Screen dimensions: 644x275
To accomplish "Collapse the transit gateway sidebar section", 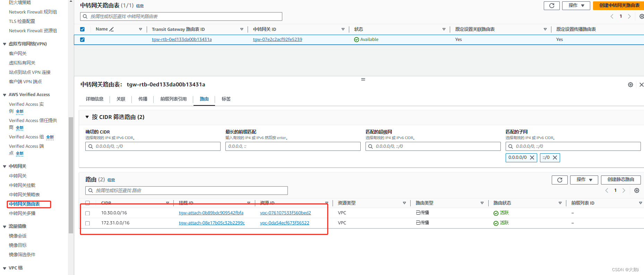I will 5,166.
